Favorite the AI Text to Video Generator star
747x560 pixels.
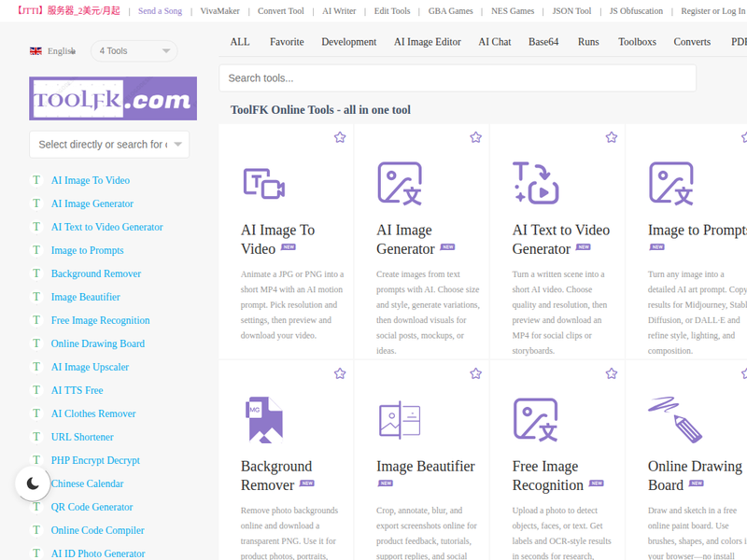point(612,137)
